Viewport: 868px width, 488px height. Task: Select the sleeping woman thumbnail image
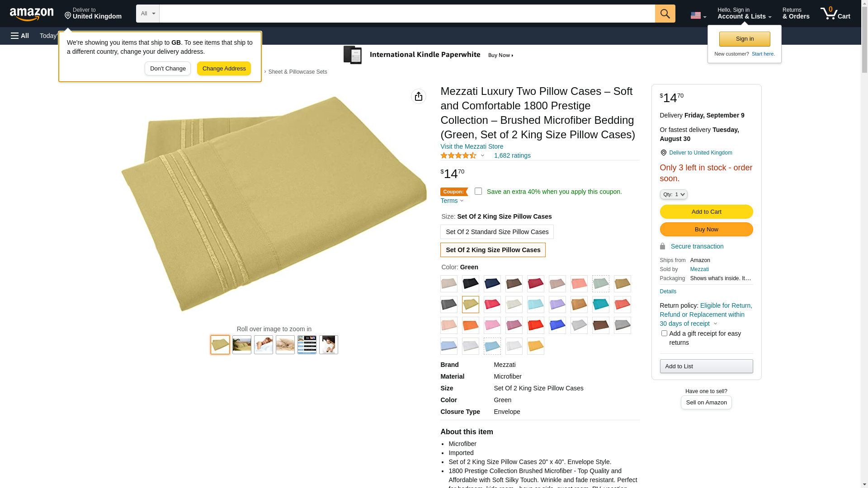point(264,345)
